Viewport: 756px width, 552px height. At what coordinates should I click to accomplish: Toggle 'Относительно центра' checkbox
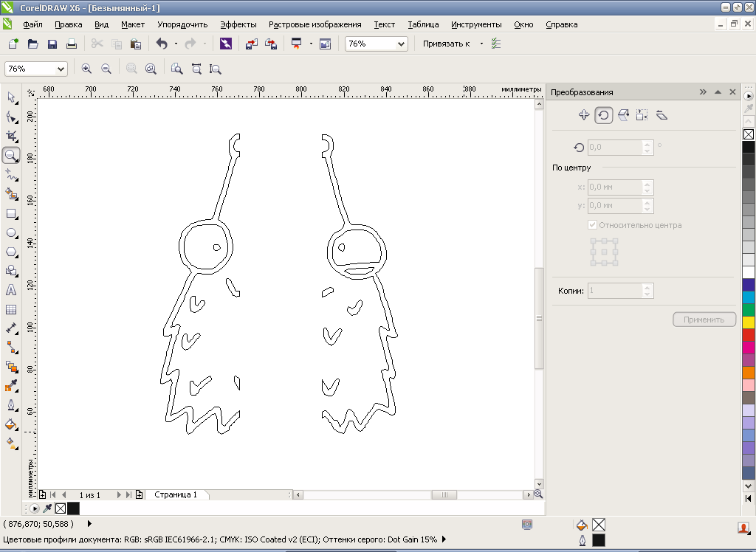point(593,224)
